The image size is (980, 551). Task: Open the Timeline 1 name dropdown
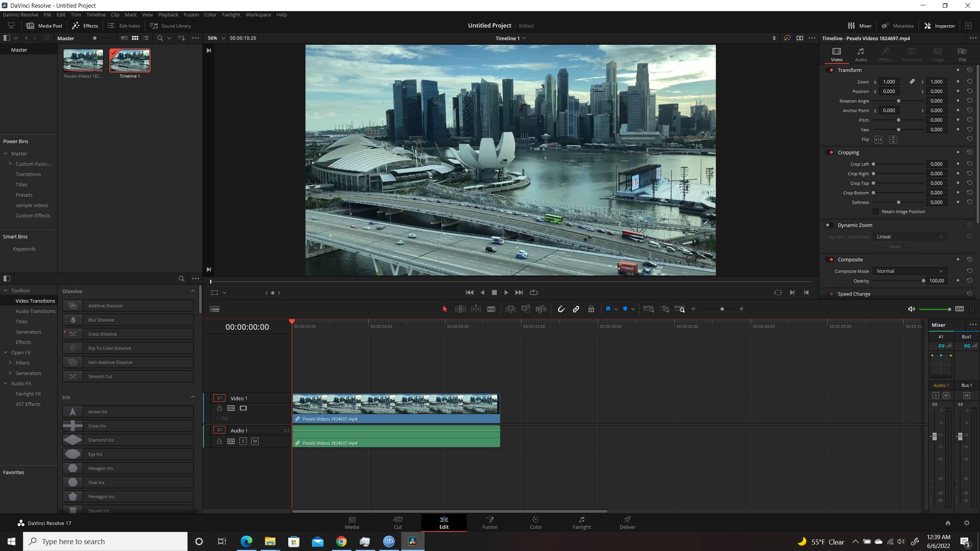click(511, 38)
